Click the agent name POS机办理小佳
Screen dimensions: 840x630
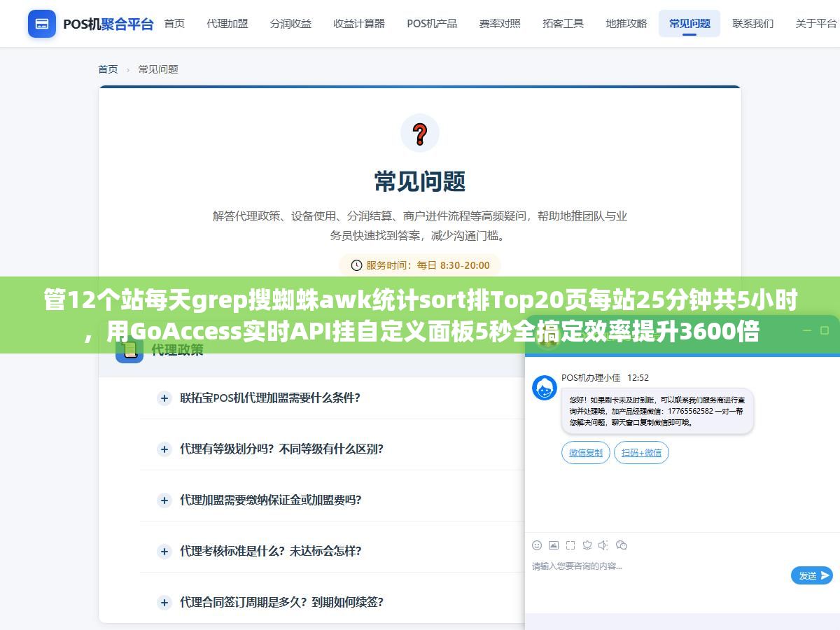click(x=591, y=377)
